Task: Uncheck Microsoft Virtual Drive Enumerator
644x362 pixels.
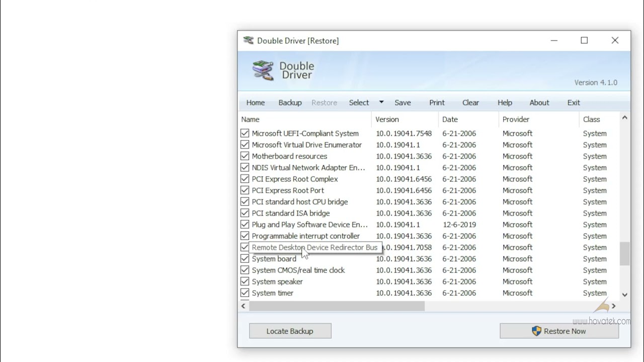Action: click(245, 145)
